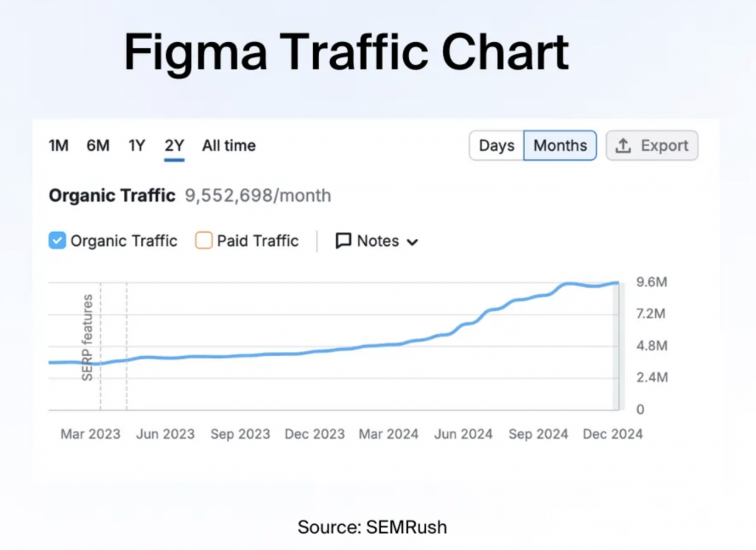This screenshot has width=756, height=550.
Task: Click the Export button
Action: coord(652,145)
